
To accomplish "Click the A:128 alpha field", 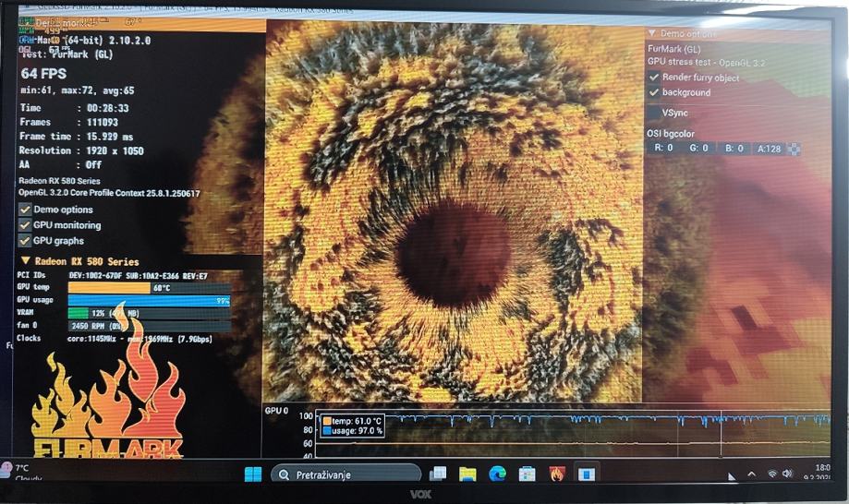I will pos(769,149).
